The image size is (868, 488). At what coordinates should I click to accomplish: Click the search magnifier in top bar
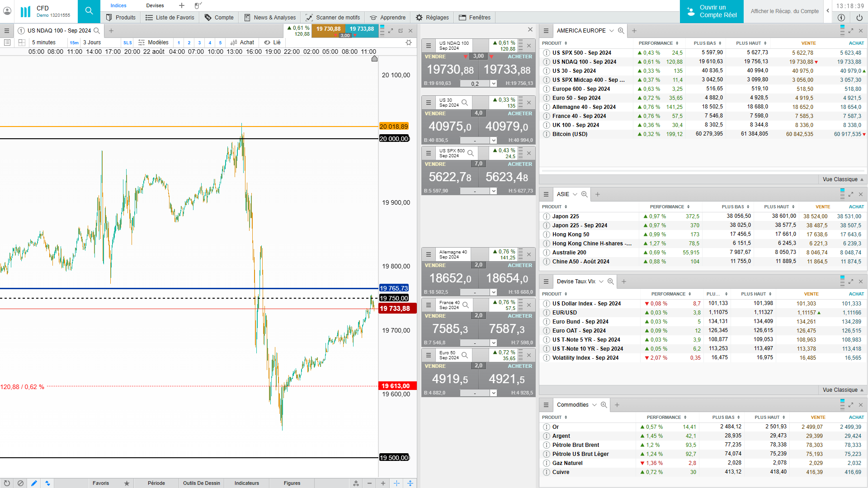(89, 11)
